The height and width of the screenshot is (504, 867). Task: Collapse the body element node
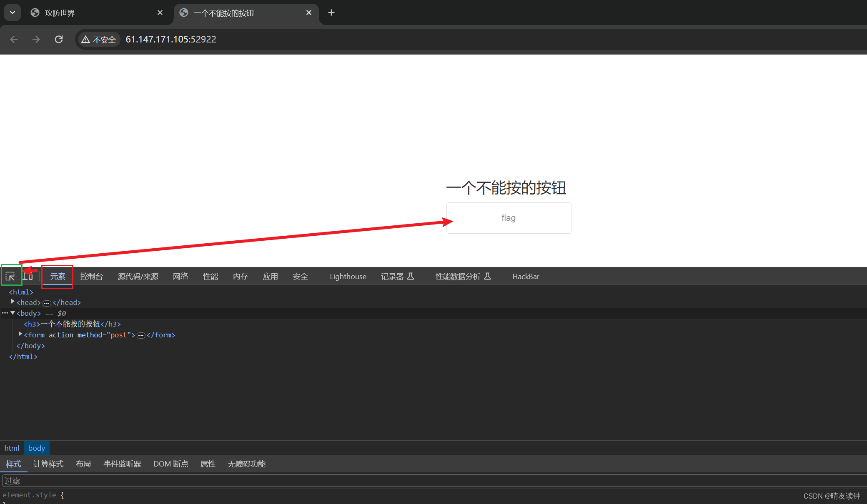[x=13, y=313]
